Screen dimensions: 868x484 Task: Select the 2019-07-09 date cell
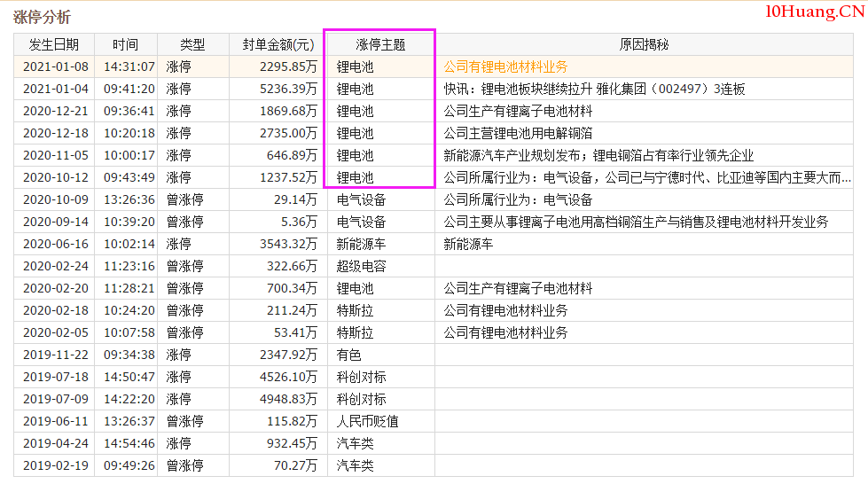point(55,399)
